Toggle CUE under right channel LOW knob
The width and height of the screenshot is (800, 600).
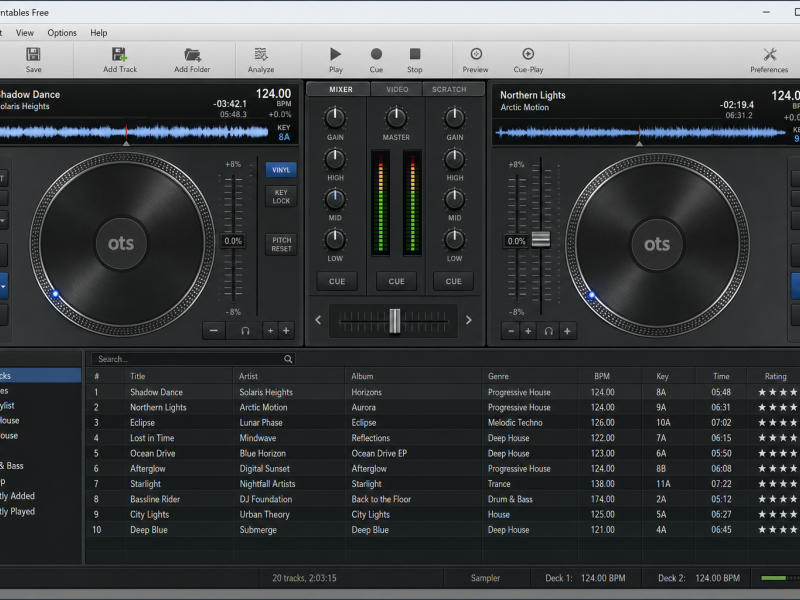[x=454, y=281]
